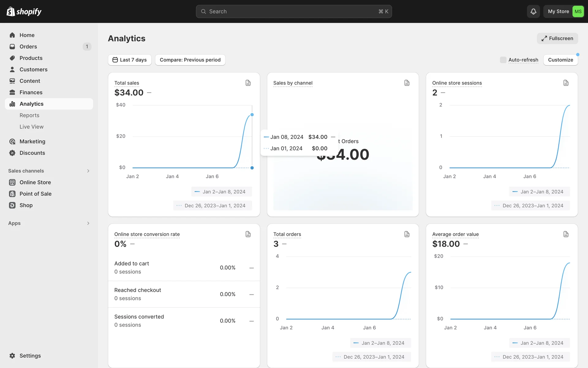Open report icon on Sales by channel card

(407, 83)
